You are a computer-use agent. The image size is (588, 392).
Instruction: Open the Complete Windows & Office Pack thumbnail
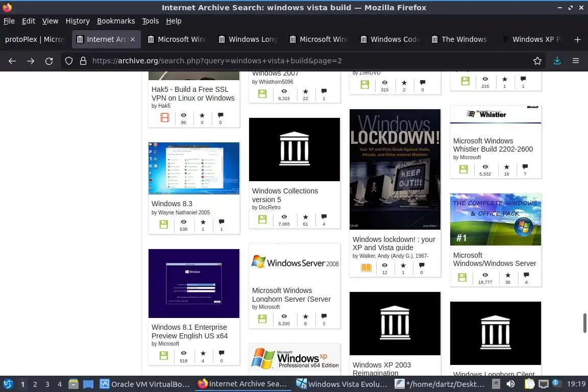coord(496,219)
